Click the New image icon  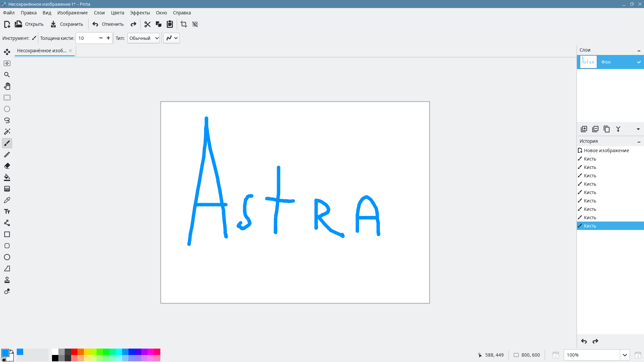tap(7, 24)
